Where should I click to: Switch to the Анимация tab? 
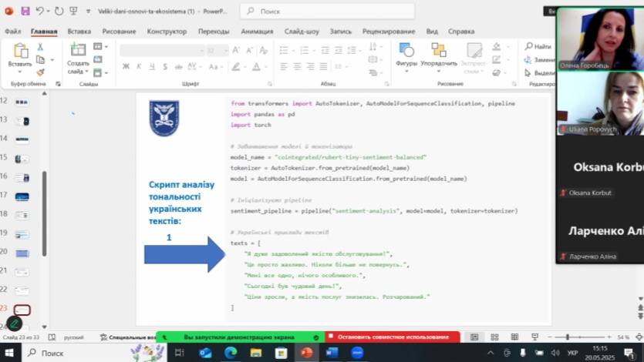(257, 32)
